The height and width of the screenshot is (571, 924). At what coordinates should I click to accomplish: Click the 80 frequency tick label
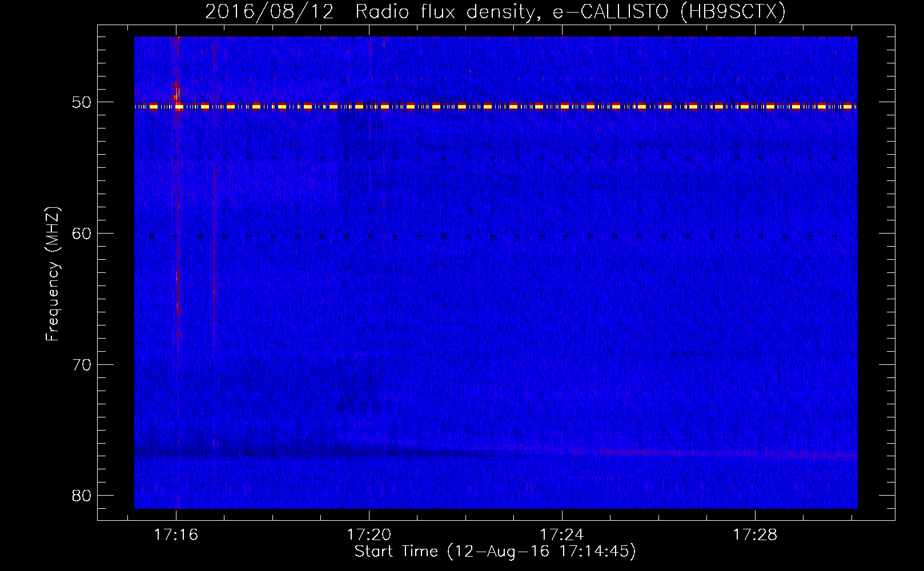82,496
